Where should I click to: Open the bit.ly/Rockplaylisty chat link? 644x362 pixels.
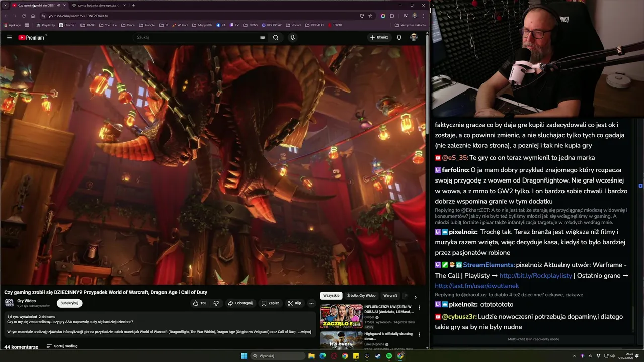(x=535, y=276)
